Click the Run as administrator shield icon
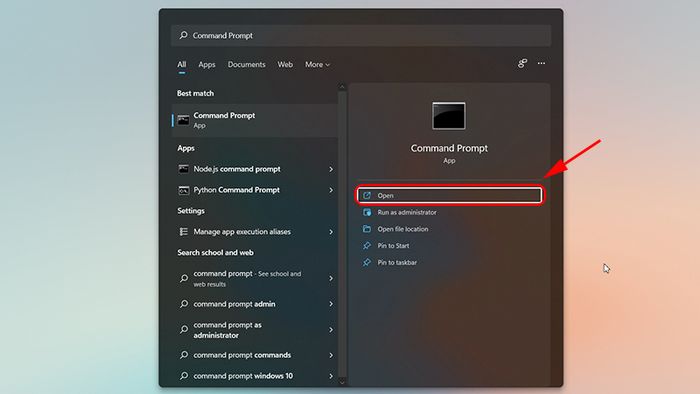This screenshot has height=394, width=700. pos(367,212)
